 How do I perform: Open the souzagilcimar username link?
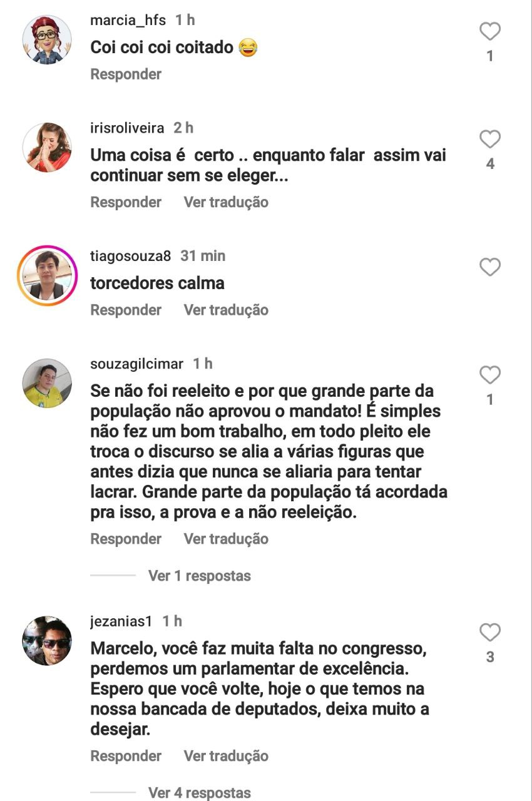[136, 364]
